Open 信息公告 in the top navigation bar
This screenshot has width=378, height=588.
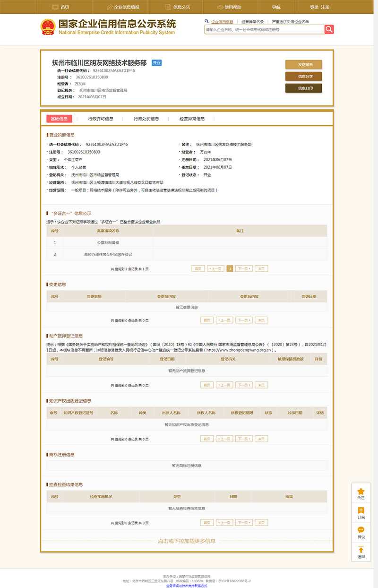[178, 7]
